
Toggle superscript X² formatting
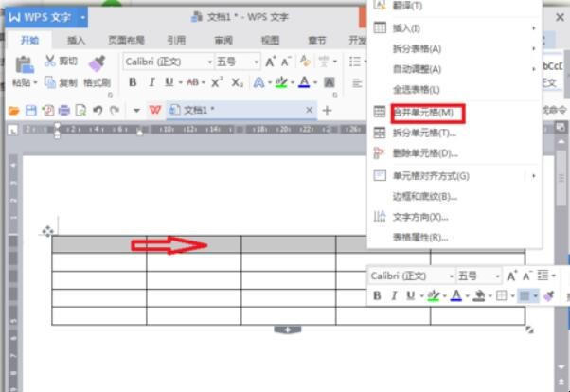pyautogui.click(x=217, y=82)
